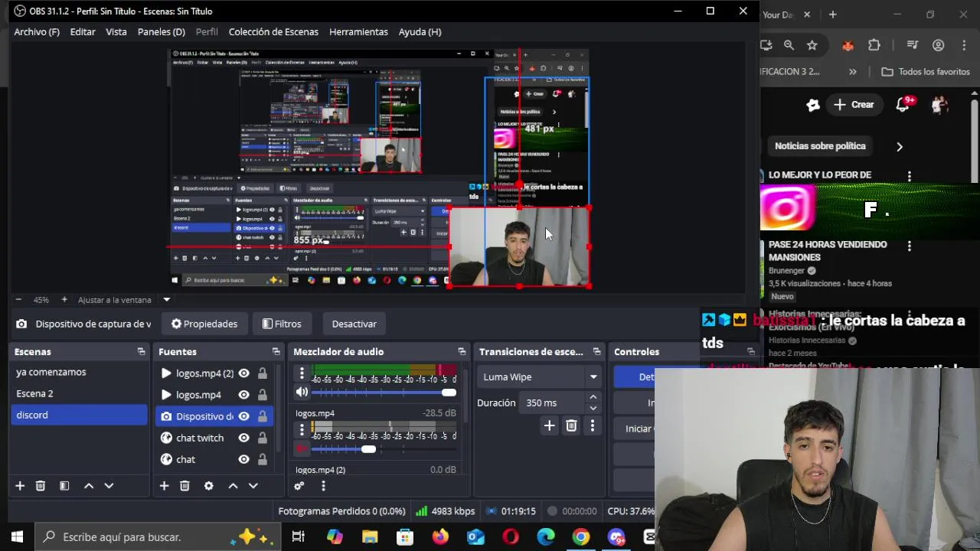This screenshot has height=551, width=980.
Task: Toggle visibility of Dispositivo de captura source
Action: pyautogui.click(x=243, y=416)
